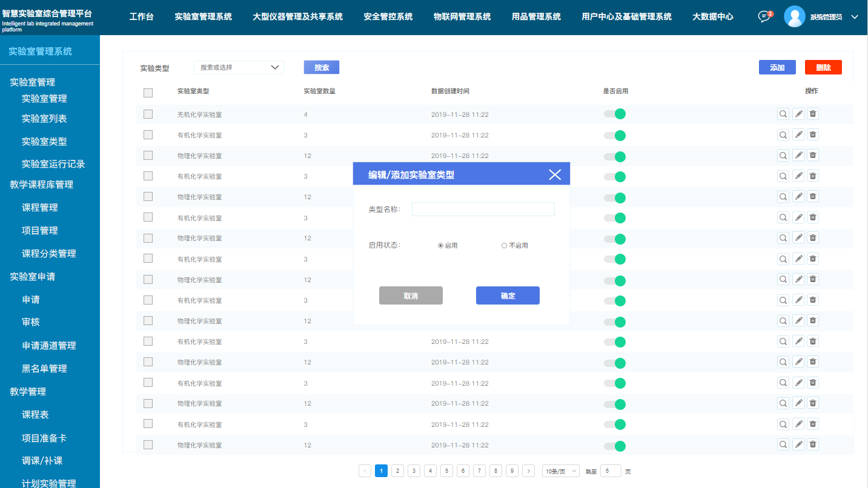Select the 启用 radio button in the dialog
The image size is (868, 488).
440,245
